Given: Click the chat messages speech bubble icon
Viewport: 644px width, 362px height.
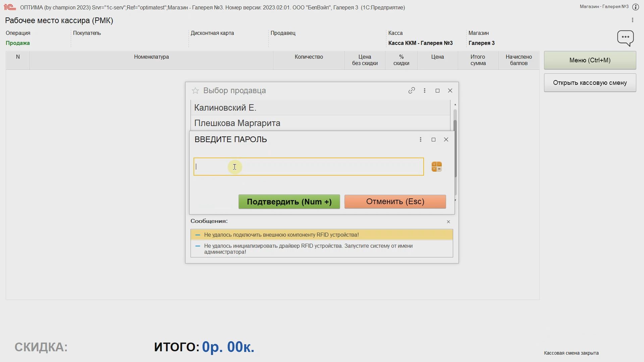Looking at the screenshot, I should pos(625,38).
